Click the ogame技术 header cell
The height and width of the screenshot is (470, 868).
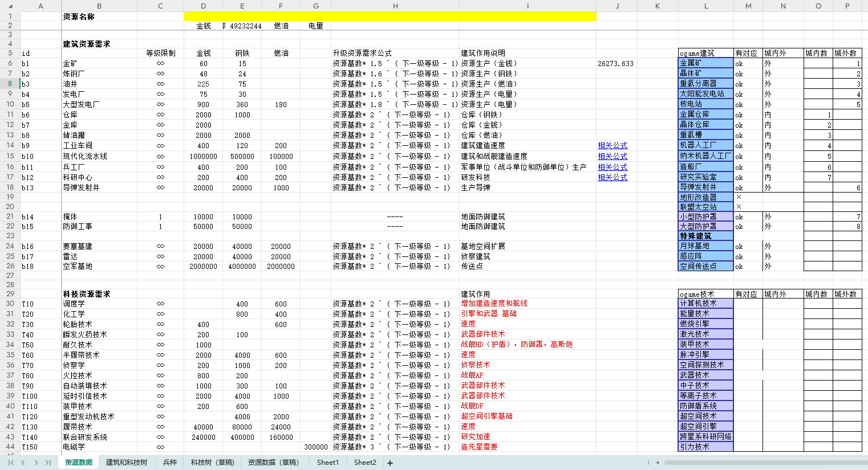coord(705,294)
